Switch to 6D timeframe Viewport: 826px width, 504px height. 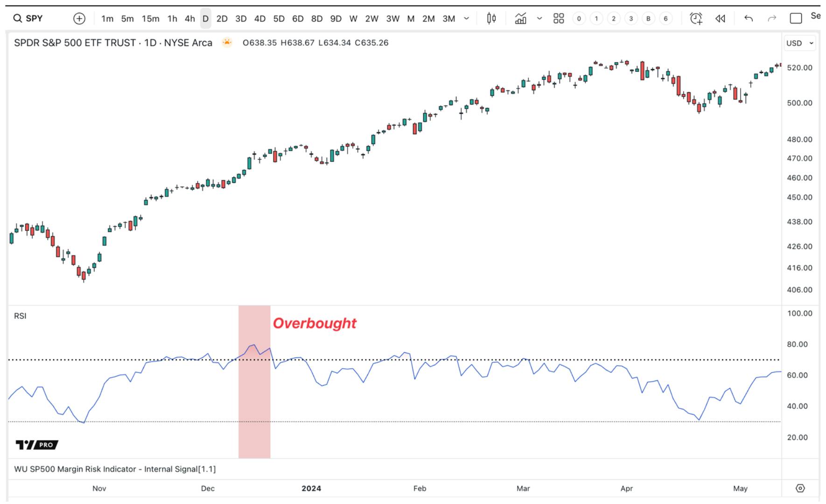298,19
